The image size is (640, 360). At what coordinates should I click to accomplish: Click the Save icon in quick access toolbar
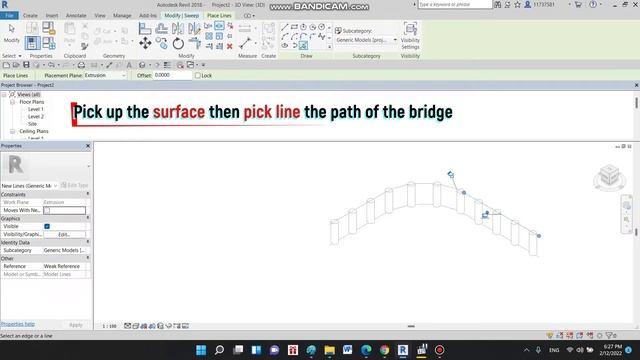[x=27, y=65]
